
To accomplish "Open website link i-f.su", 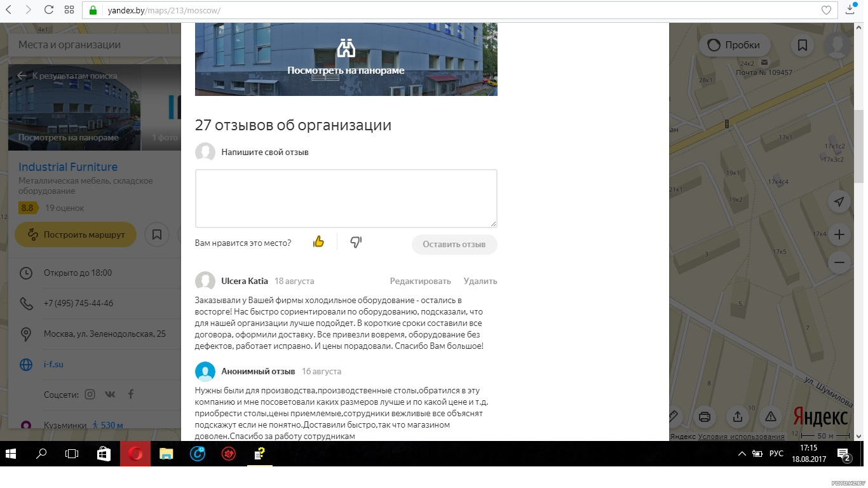I will [53, 365].
